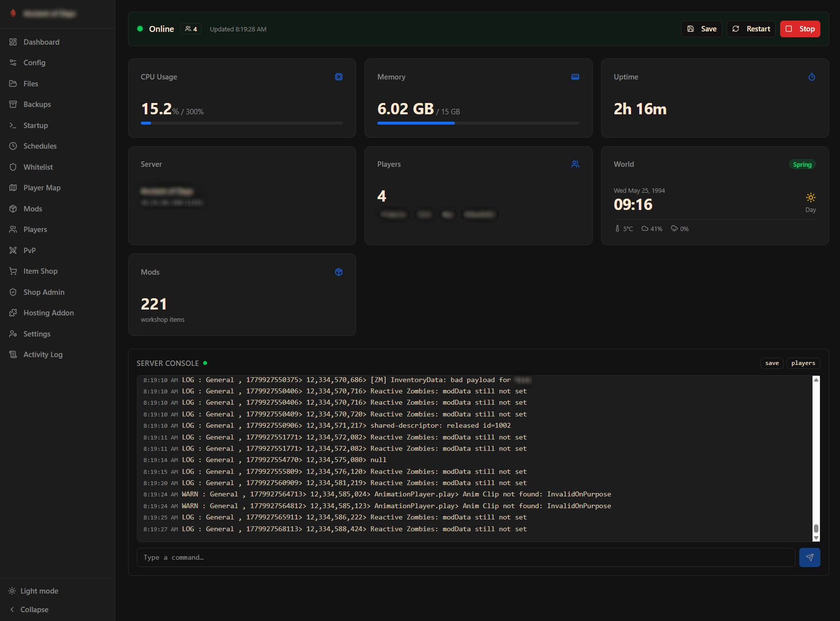Click the Updated 8:19:28 AM text
The height and width of the screenshot is (621, 840).
[x=238, y=29]
